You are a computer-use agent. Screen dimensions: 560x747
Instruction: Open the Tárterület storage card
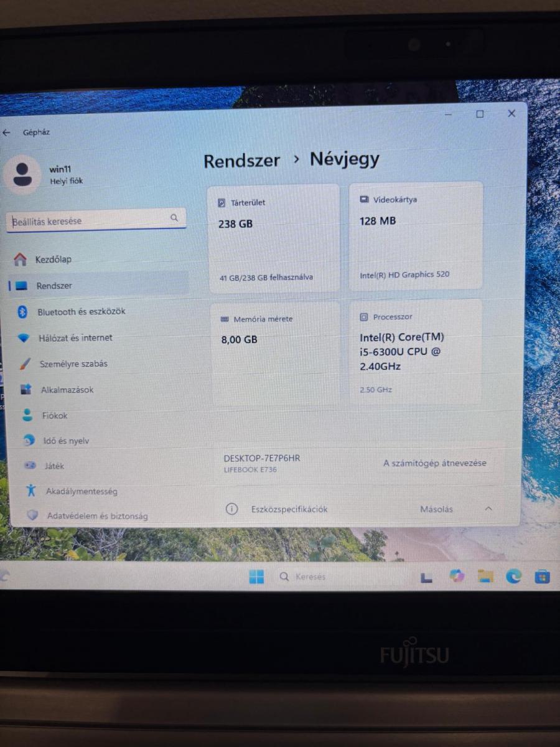[273, 237]
